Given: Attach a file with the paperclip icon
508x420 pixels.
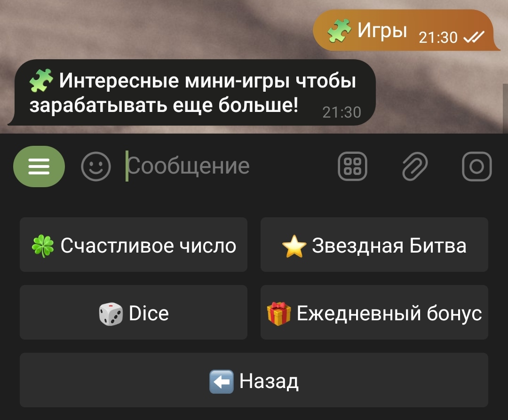Looking at the screenshot, I should tap(415, 166).
